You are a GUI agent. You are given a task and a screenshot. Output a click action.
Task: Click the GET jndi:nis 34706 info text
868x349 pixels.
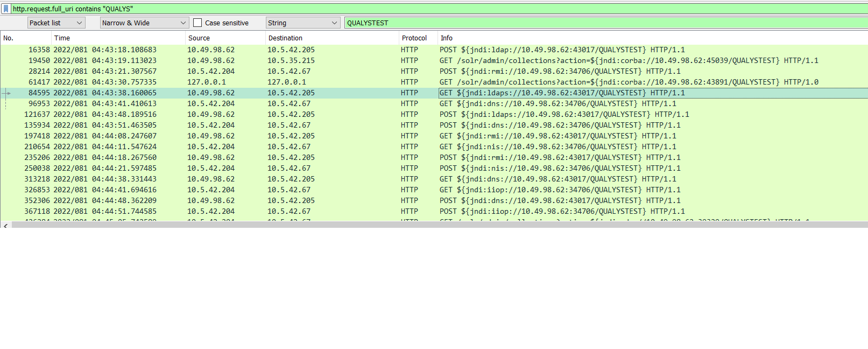point(558,146)
